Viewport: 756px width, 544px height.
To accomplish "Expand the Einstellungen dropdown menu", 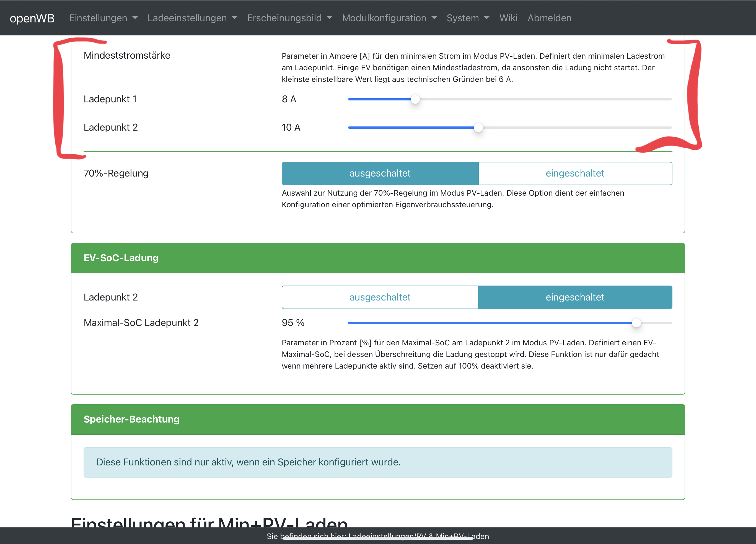I will (103, 18).
